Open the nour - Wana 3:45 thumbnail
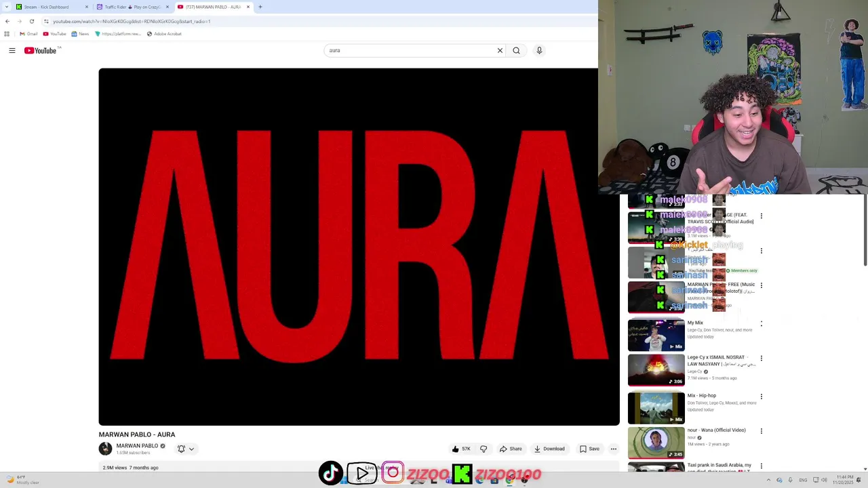The width and height of the screenshot is (868, 488). point(656,443)
